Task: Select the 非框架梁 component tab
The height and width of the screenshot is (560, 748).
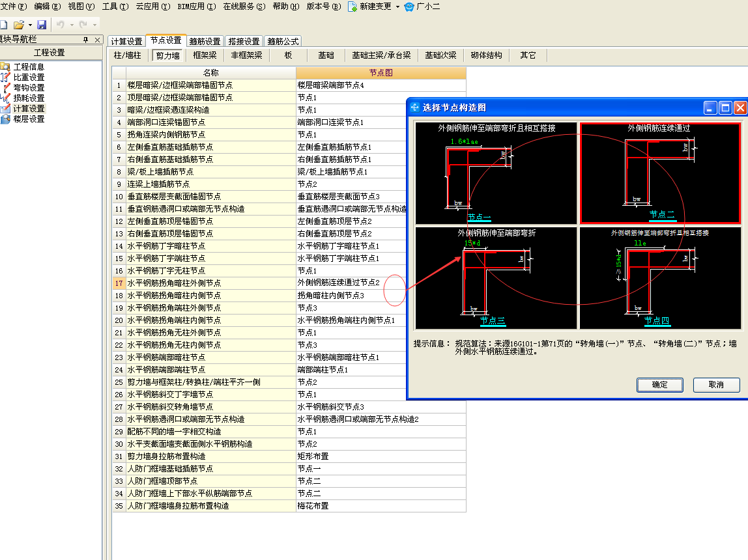Action: (x=247, y=55)
